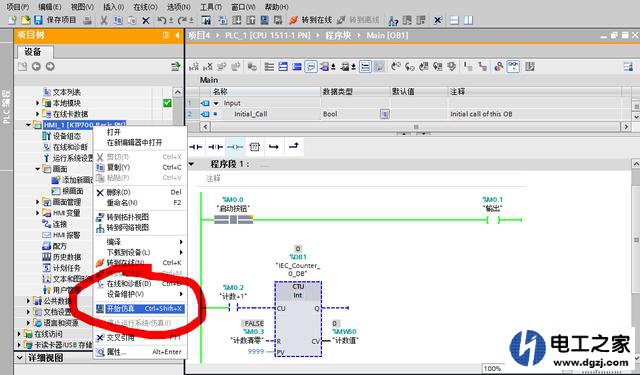Click the green checkbox beside local modules

point(167,103)
